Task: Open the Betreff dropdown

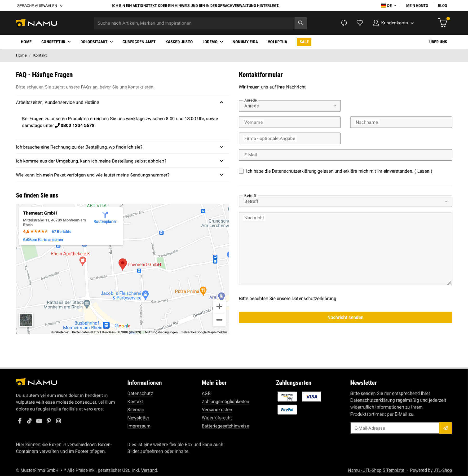Action: (x=345, y=201)
